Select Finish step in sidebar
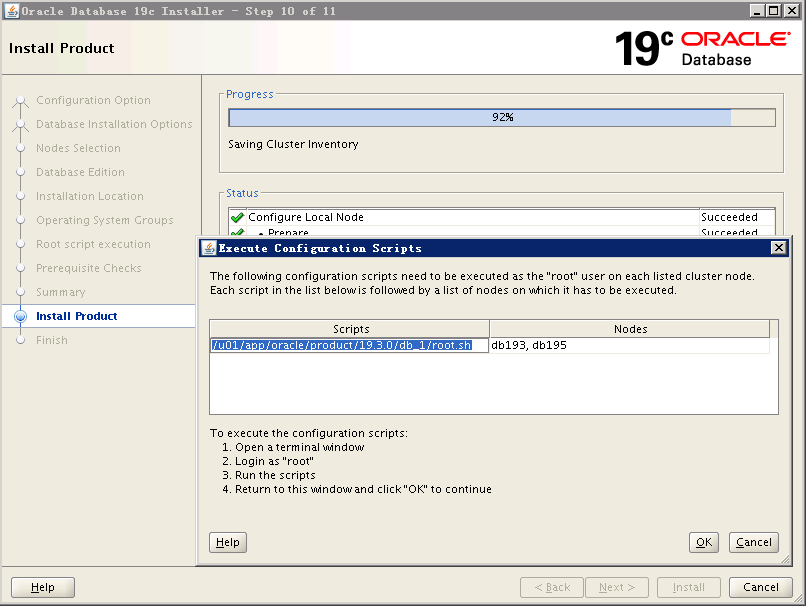This screenshot has height=606, width=806. tap(51, 340)
